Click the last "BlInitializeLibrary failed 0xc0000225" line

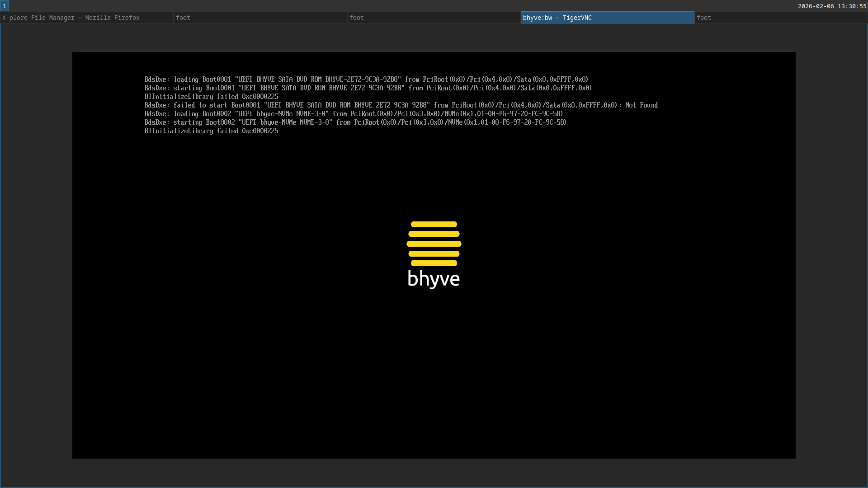[211, 131]
